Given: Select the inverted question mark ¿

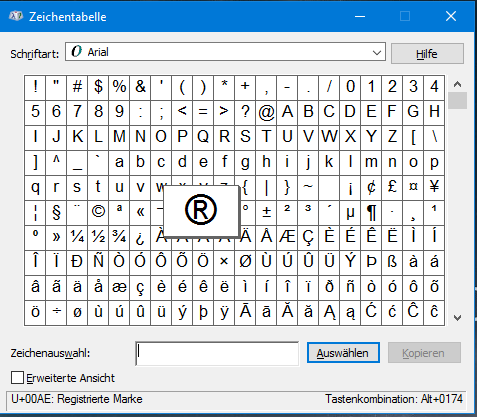Looking at the screenshot, I should coord(140,238).
